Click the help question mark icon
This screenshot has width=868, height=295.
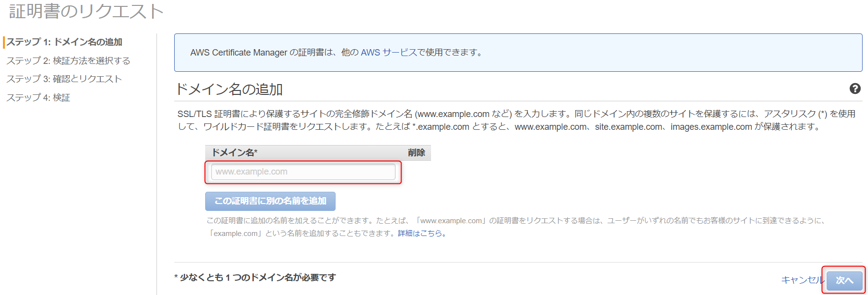pyautogui.click(x=855, y=88)
